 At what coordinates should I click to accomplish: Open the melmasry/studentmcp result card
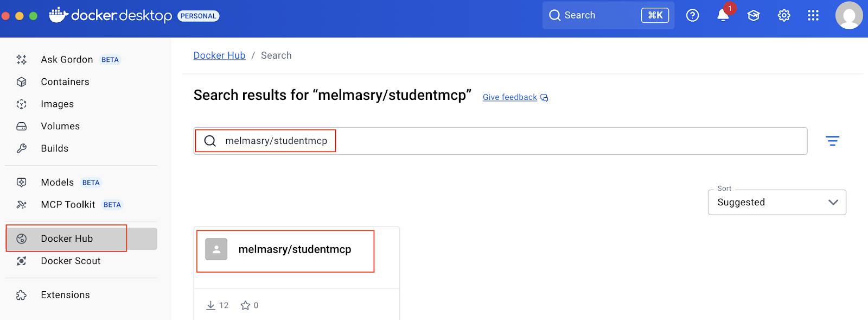tap(295, 249)
